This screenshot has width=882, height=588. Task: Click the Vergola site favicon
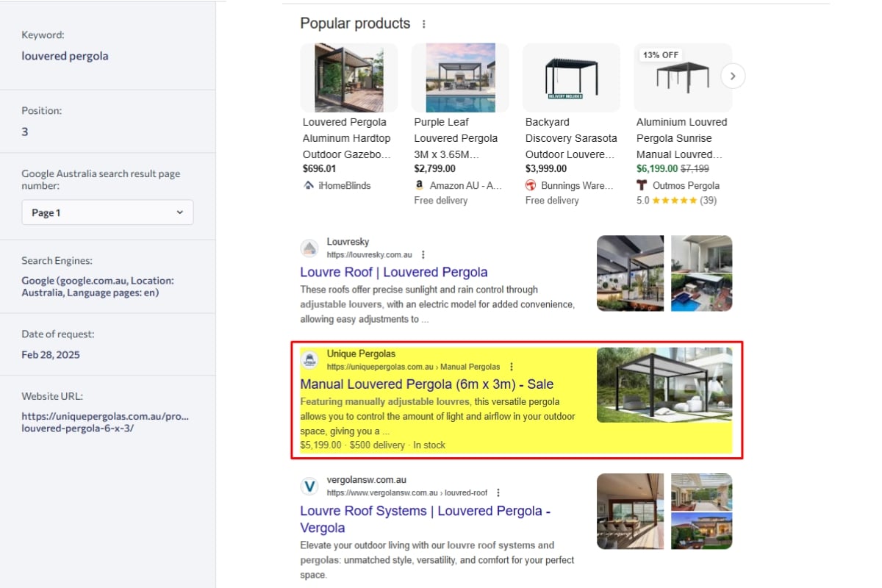coord(309,486)
